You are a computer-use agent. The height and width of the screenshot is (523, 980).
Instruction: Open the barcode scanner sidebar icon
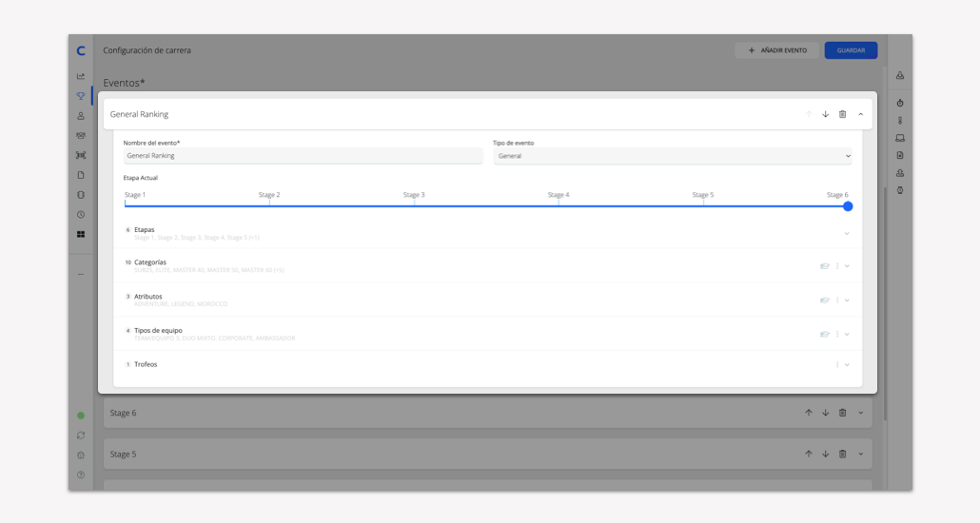81,155
